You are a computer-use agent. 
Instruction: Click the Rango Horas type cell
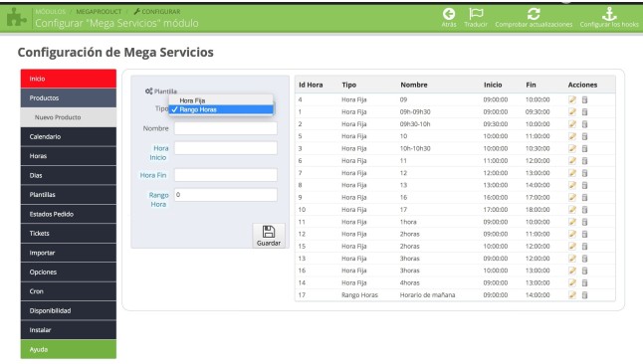click(x=359, y=294)
